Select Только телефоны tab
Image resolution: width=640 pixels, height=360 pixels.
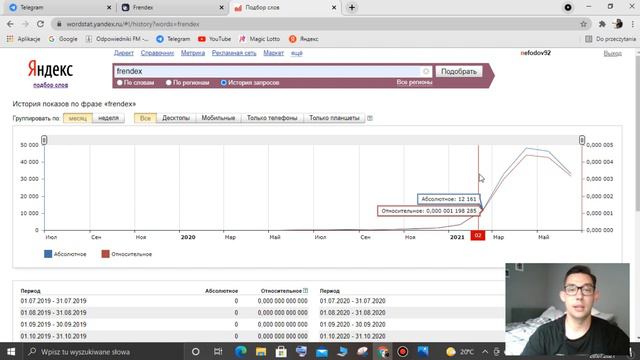point(272,118)
